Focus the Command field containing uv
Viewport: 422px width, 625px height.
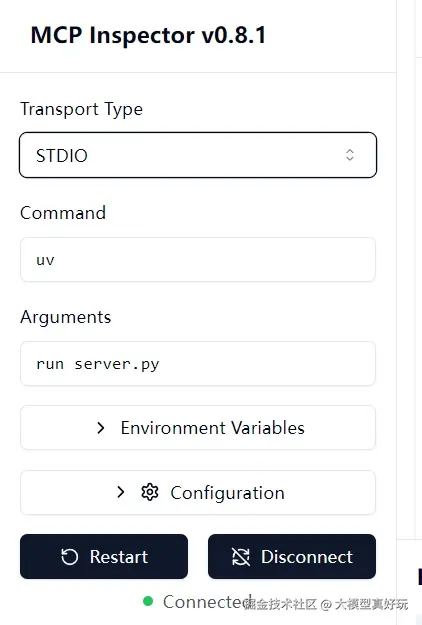click(x=198, y=259)
